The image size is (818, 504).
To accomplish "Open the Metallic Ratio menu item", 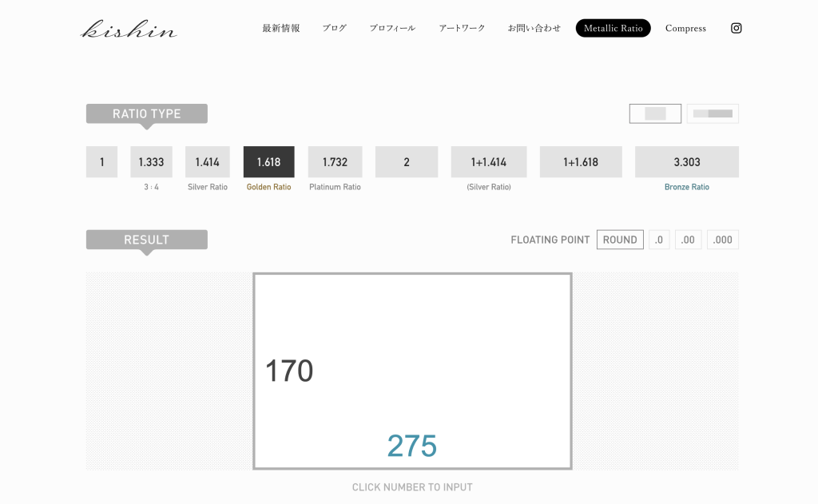I will 613,28.
